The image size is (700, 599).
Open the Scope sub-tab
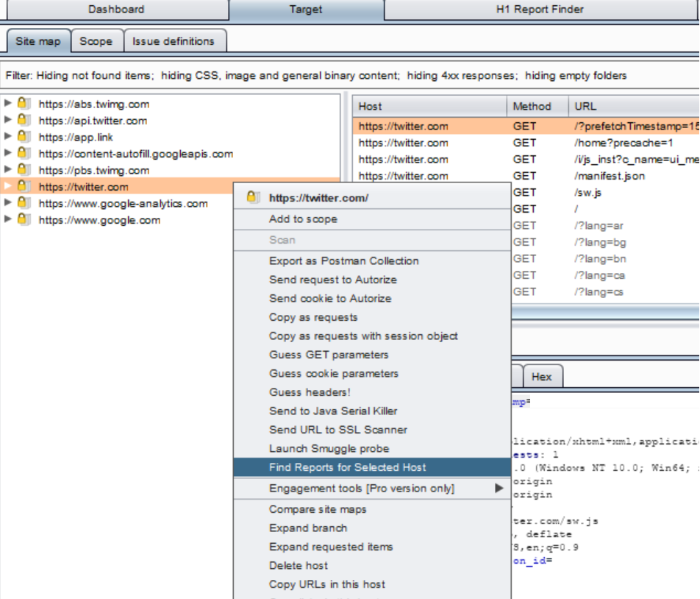96,41
